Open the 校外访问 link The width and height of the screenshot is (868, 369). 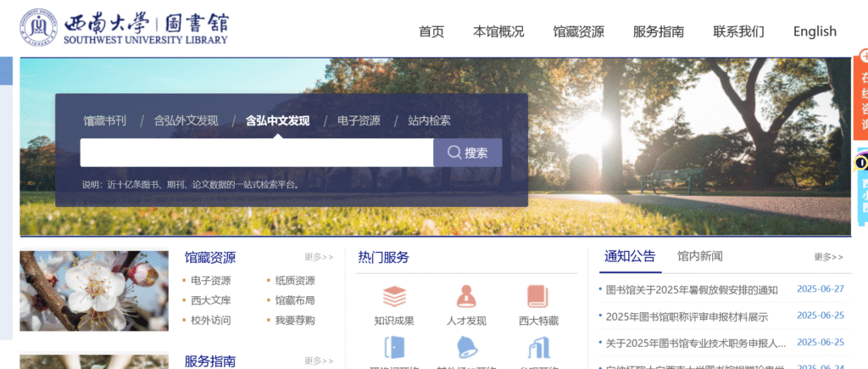tap(211, 321)
